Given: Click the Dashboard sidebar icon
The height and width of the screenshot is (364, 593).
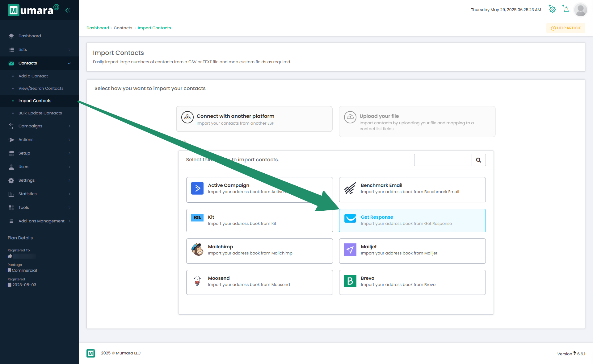Looking at the screenshot, I should pyautogui.click(x=11, y=36).
